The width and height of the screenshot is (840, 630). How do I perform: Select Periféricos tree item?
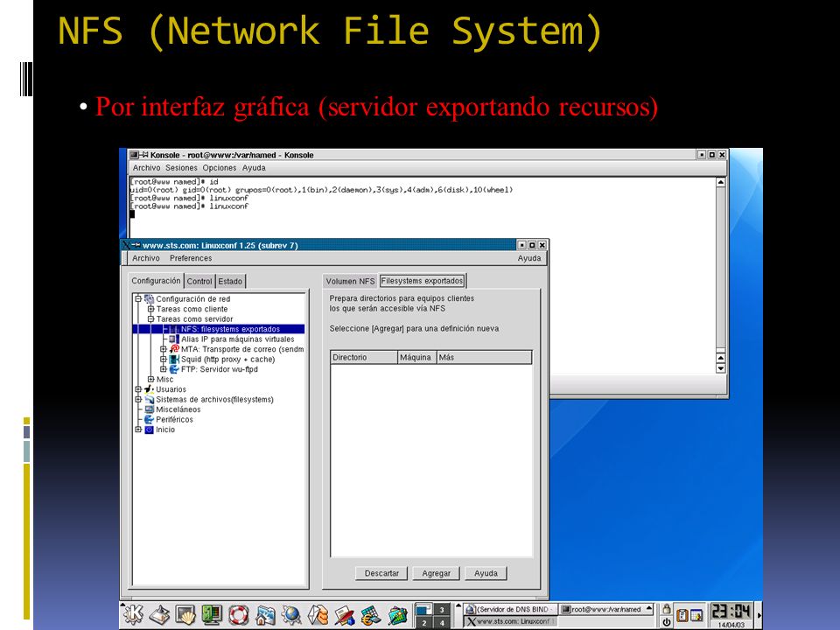(x=174, y=419)
